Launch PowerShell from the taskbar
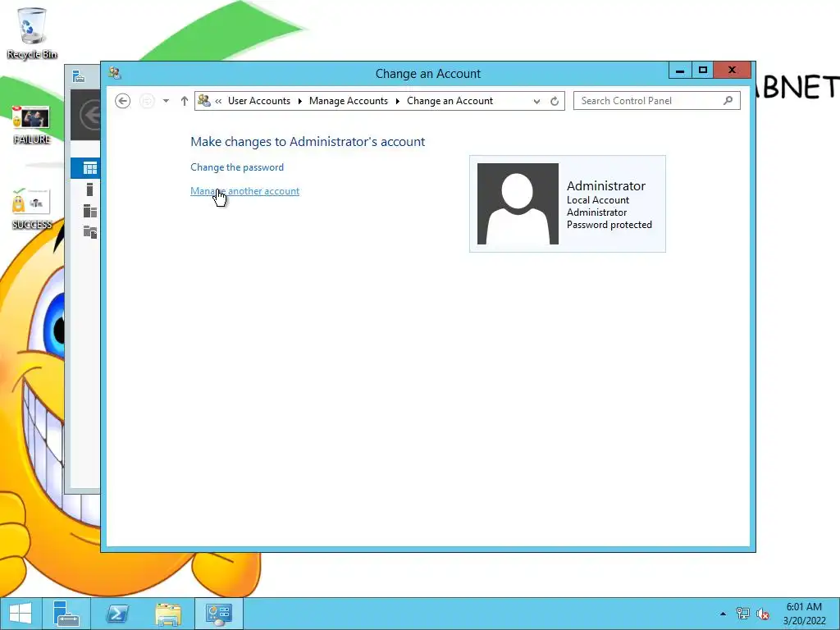Screen dimensions: 840x630 [117, 614]
